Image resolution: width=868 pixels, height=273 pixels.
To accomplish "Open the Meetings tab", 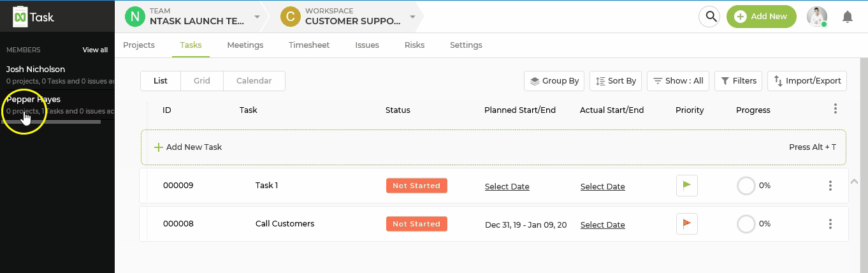I will (x=245, y=45).
